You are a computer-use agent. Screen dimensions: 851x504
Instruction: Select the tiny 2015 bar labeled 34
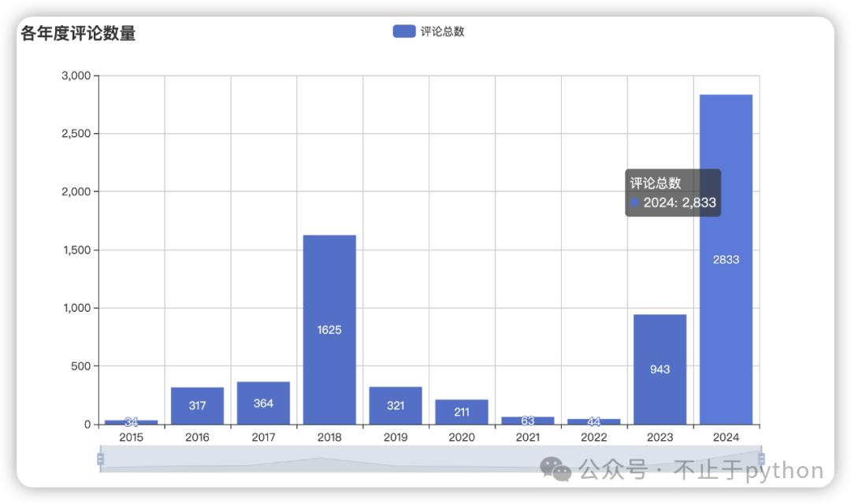click(x=132, y=422)
